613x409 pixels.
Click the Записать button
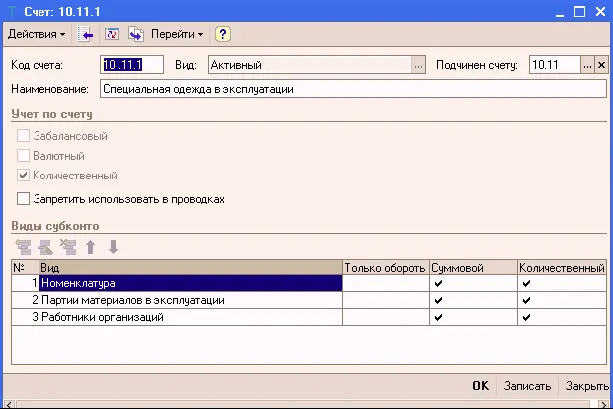click(527, 386)
